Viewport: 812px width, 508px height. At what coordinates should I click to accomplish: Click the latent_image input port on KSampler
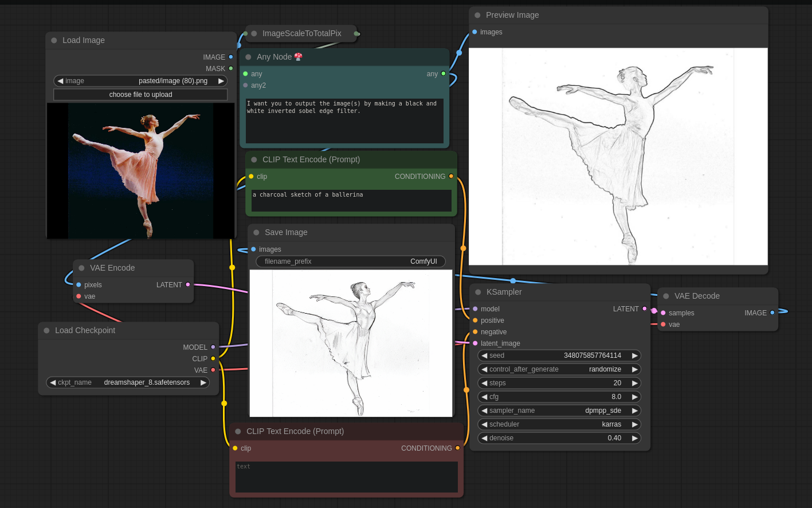(x=475, y=343)
